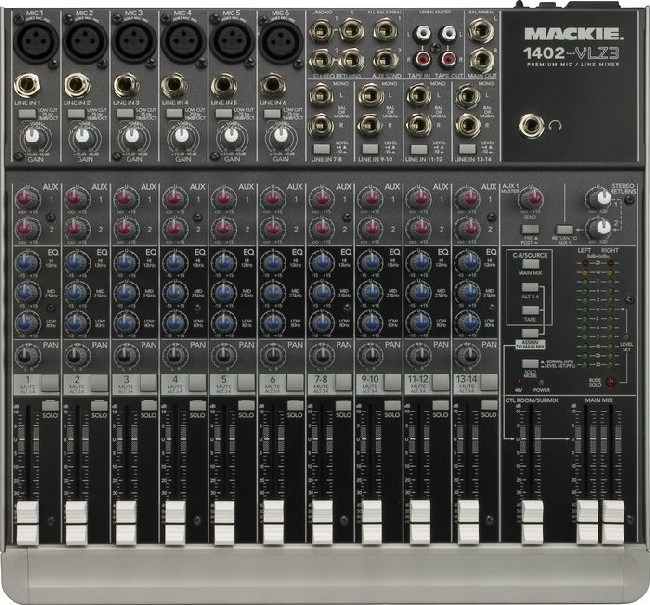Click the left TAPE OUT RCA jack
Screen dimensions: 650x605
pyautogui.click(x=447, y=33)
